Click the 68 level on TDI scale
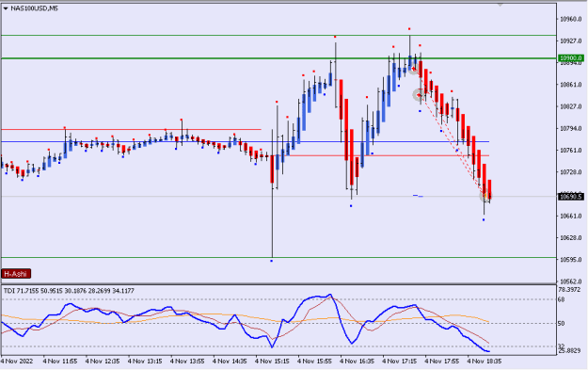The image size is (588, 370). tap(562, 299)
